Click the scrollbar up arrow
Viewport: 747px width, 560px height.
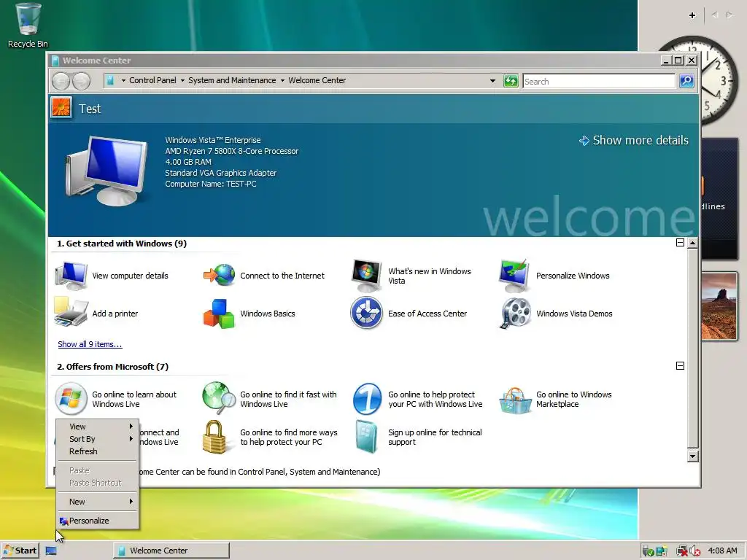[x=693, y=243]
